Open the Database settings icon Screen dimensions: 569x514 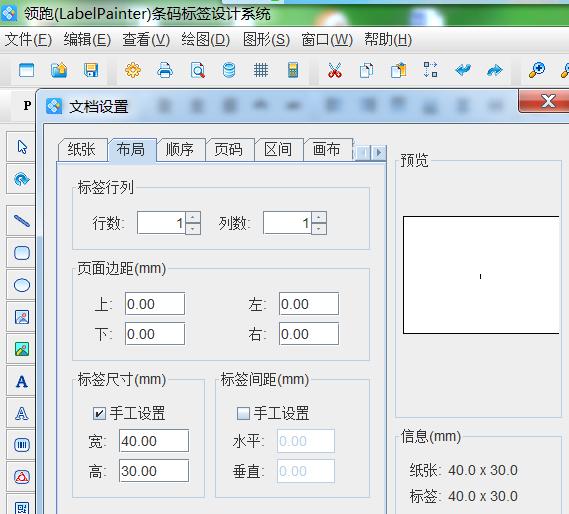pyautogui.click(x=229, y=70)
